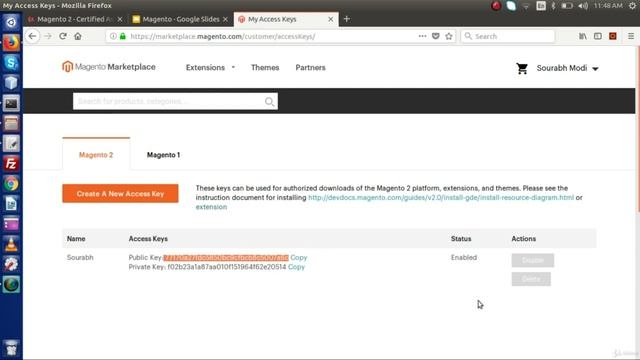
Task: Go to Magento Marketplace logo home
Action: pyautogui.click(x=109, y=67)
